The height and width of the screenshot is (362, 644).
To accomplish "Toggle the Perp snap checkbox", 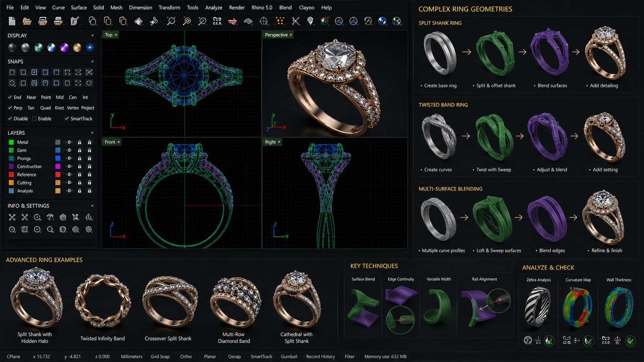I will pos(10,108).
